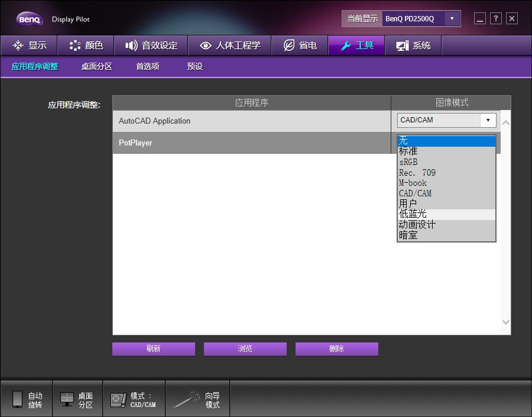The image size is (532, 417).
Task: Choose Rec. 709 in the image mode list
Action: [446, 173]
